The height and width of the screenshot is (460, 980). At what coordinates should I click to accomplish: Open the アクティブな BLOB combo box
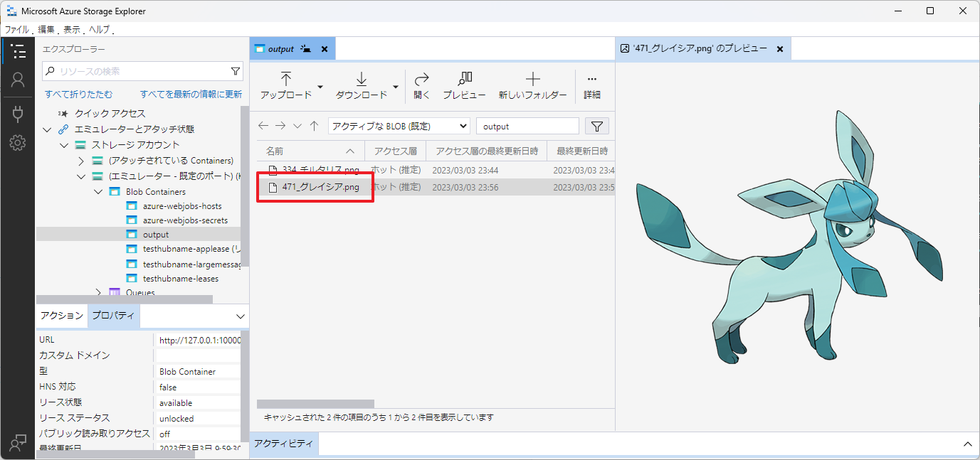[x=398, y=125]
